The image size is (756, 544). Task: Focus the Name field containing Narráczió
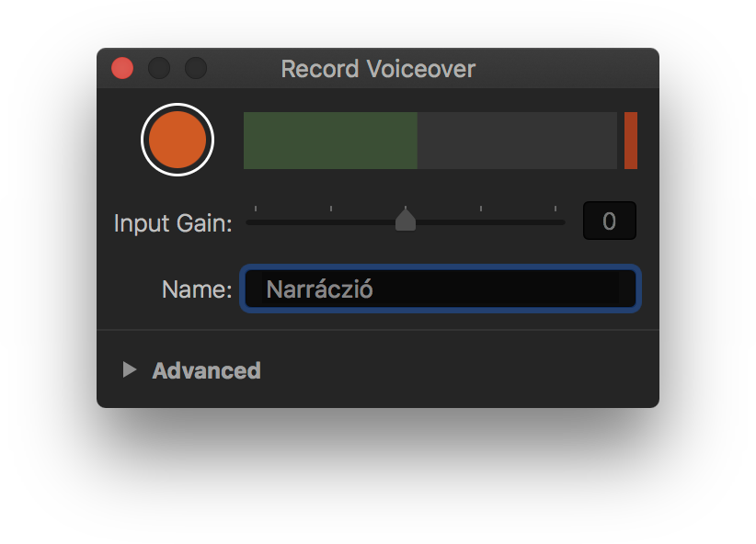tap(440, 289)
